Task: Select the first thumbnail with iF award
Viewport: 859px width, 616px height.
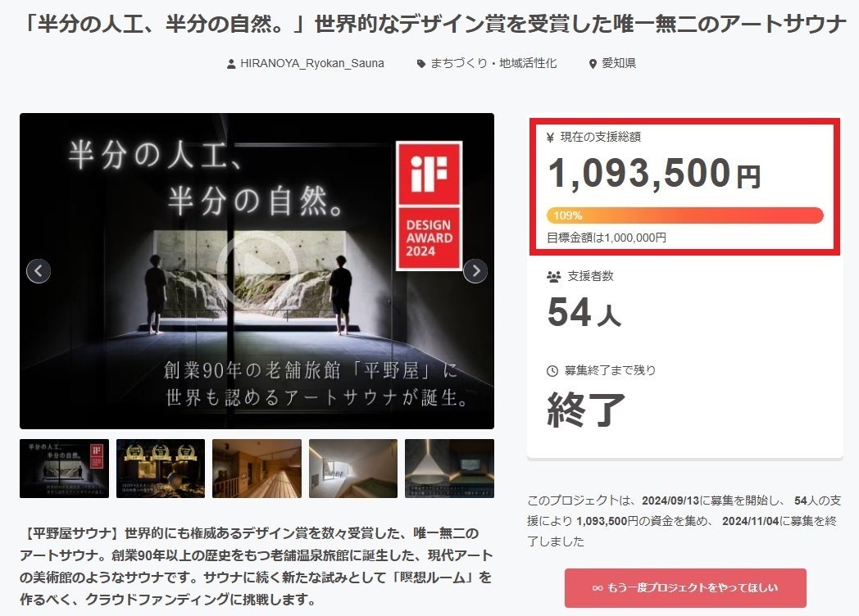Action: click(64, 469)
